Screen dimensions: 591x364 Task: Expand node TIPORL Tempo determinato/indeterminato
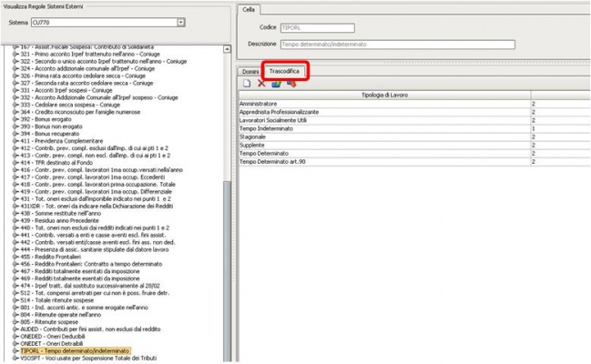point(15,351)
